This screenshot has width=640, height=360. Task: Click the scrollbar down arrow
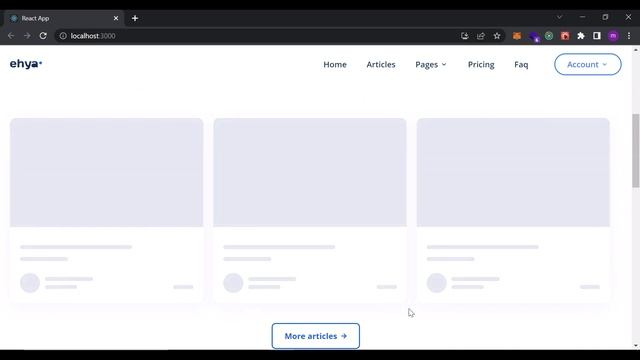(x=636, y=346)
